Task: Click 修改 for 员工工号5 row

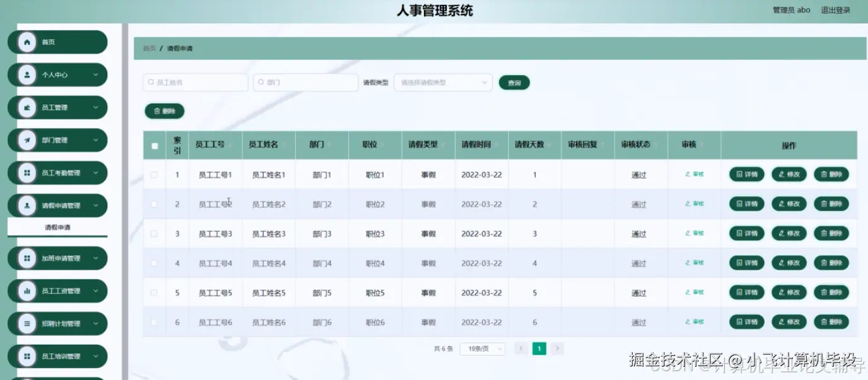Action: tap(789, 292)
